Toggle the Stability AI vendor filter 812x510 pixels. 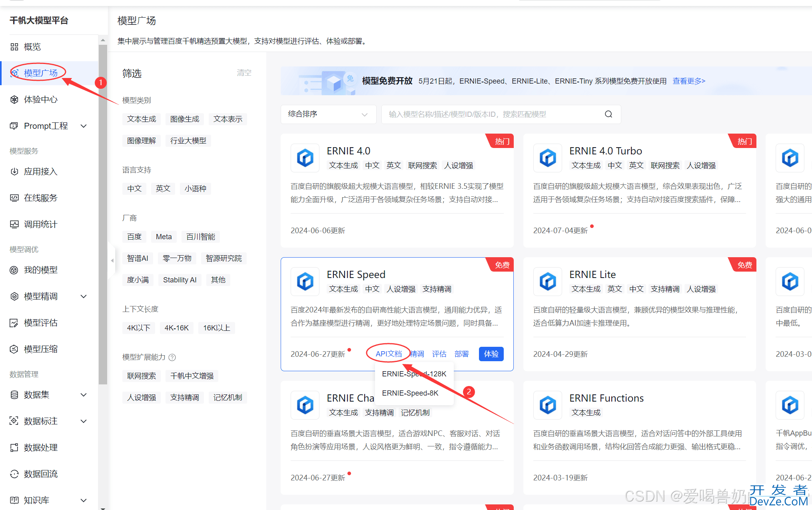(x=180, y=280)
